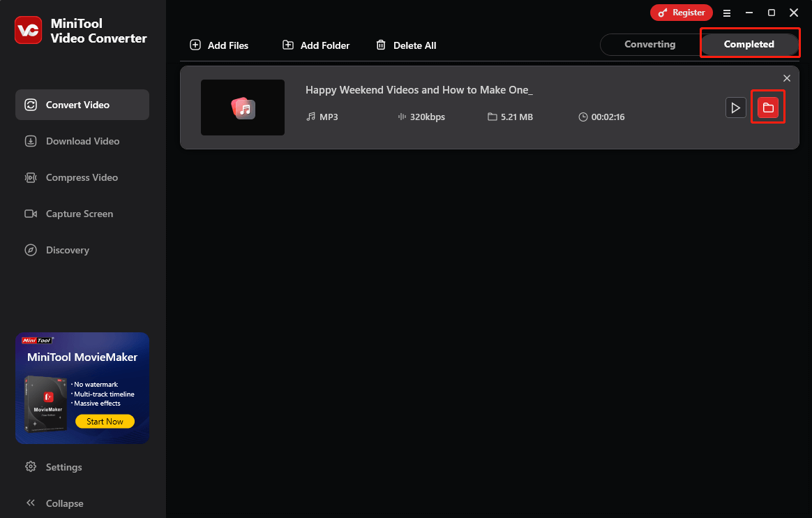Open the hamburger menu
This screenshot has height=518, width=812.
pyautogui.click(x=727, y=13)
